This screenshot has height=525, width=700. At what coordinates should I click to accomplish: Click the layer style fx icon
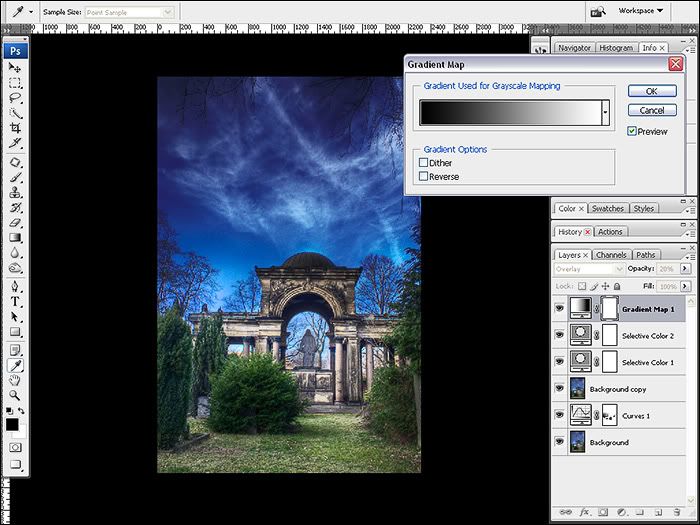point(584,512)
